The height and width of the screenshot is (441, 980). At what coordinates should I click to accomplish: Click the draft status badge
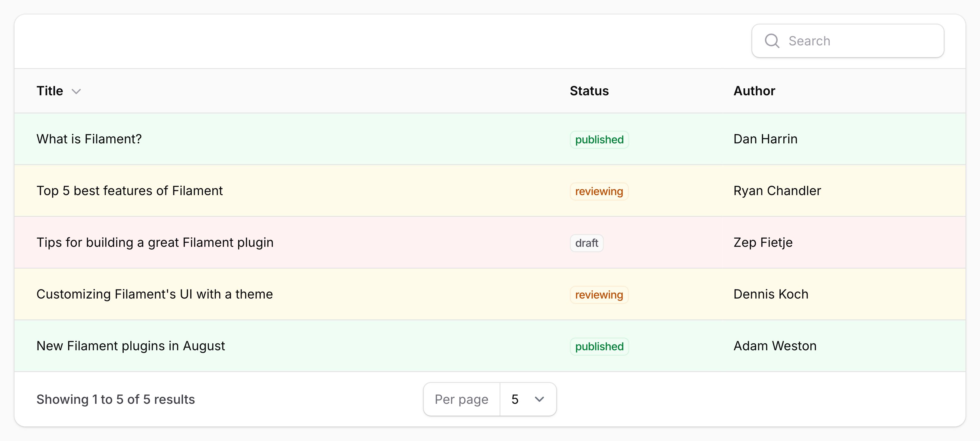[x=586, y=243]
